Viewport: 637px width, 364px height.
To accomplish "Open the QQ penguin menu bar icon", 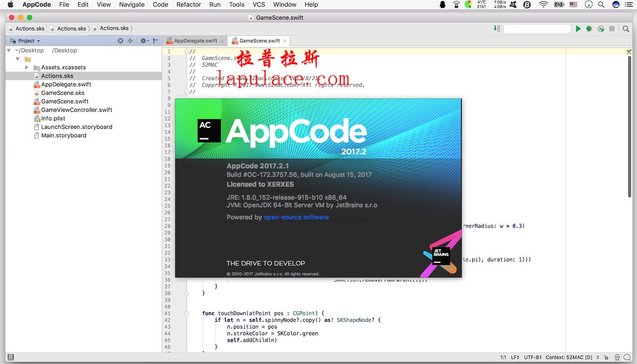I will click(443, 4).
